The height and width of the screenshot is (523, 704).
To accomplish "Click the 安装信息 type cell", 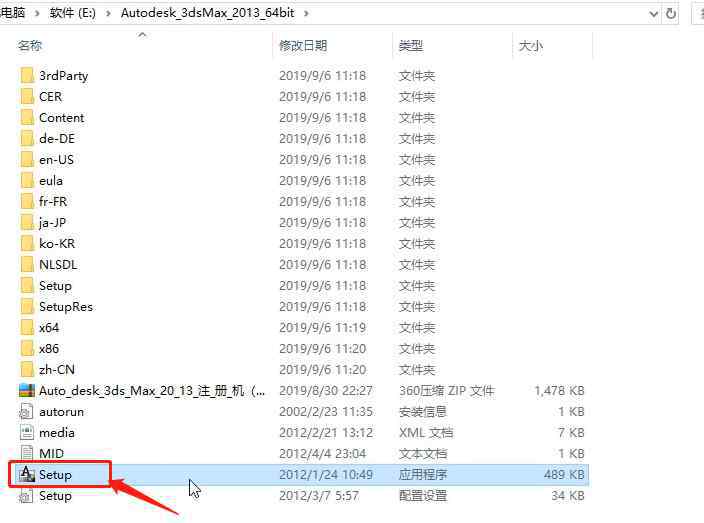I will coord(422,412).
